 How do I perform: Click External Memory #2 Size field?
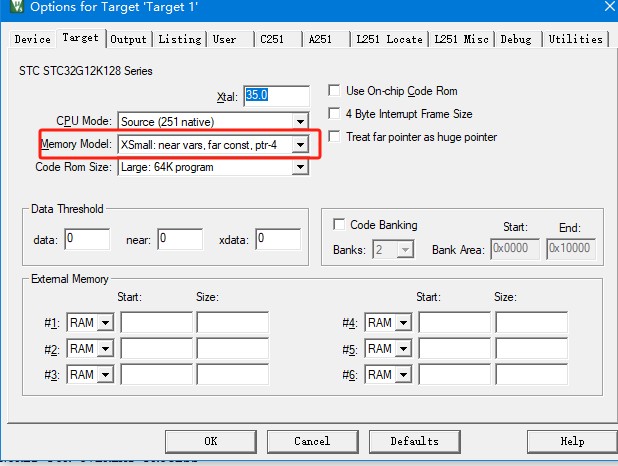(x=233, y=349)
